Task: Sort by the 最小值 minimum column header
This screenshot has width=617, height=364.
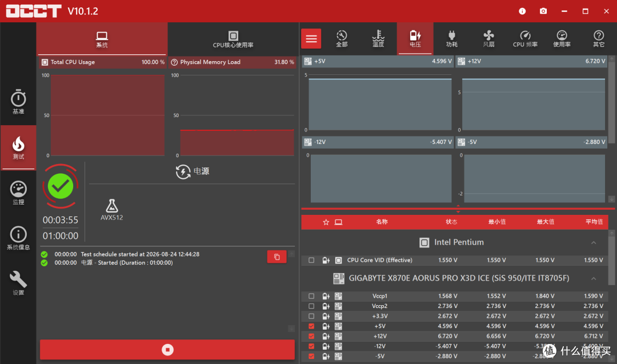Action: click(x=497, y=222)
